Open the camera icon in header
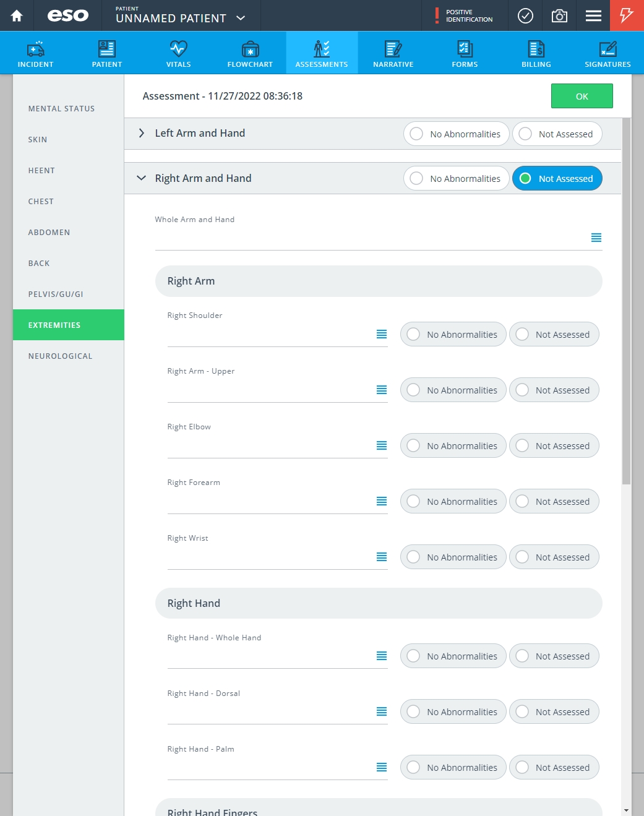This screenshot has width=644, height=816. (559, 15)
